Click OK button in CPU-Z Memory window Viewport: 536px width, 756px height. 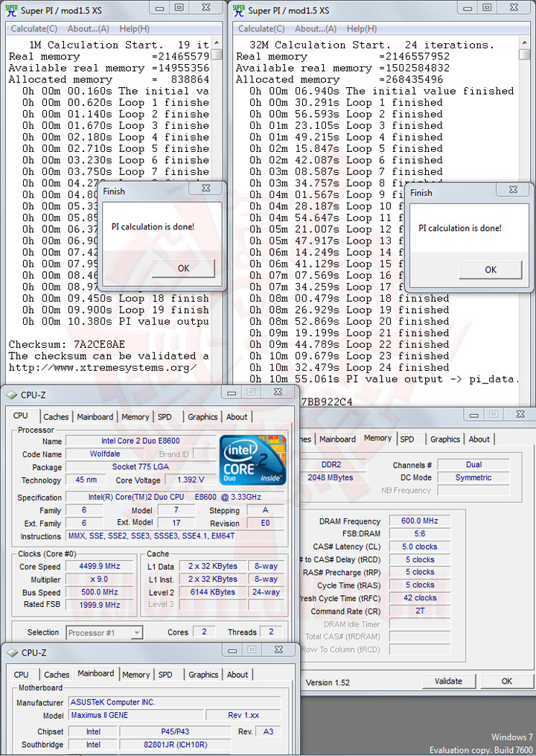tap(507, 682)
